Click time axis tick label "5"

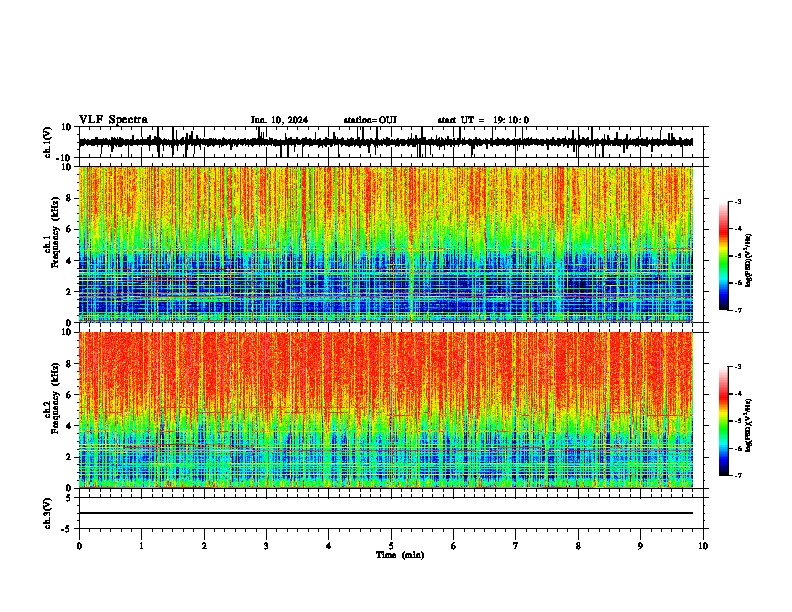click(x=391, y=546)
